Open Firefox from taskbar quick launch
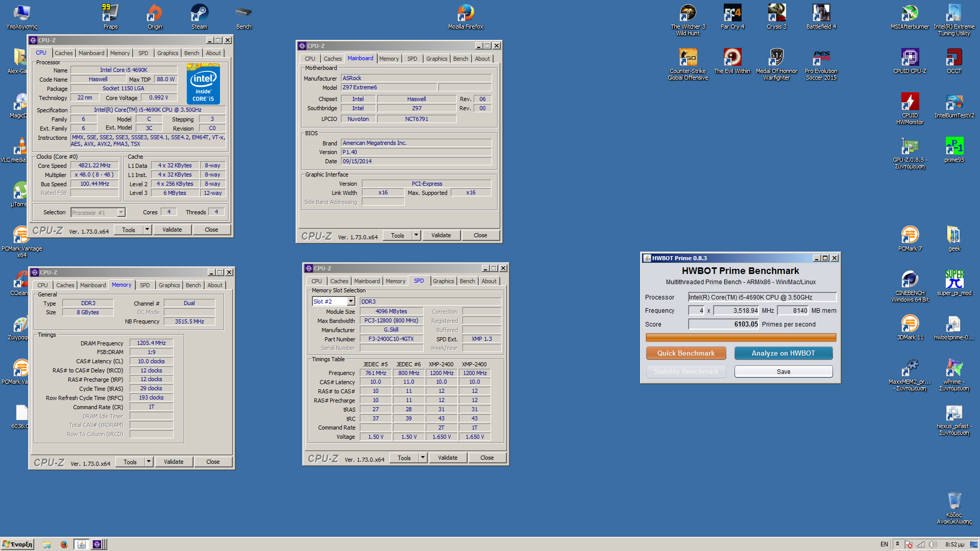This screenshot has width=980, height=551. tap(64, 544)
